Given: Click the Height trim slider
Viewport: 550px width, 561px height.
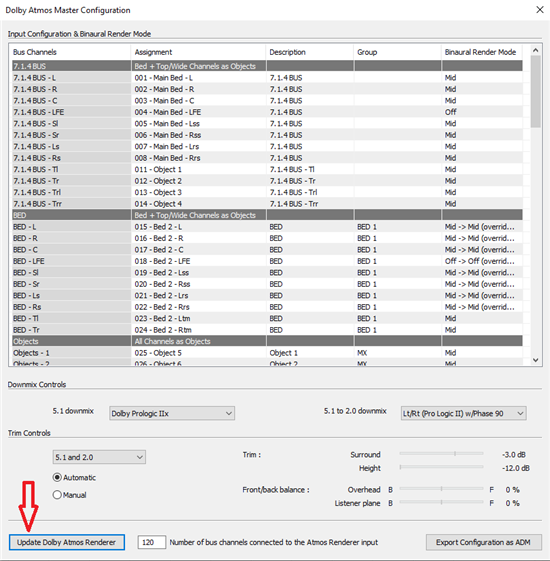Looking at the screenshot, I should pos(441,467).
